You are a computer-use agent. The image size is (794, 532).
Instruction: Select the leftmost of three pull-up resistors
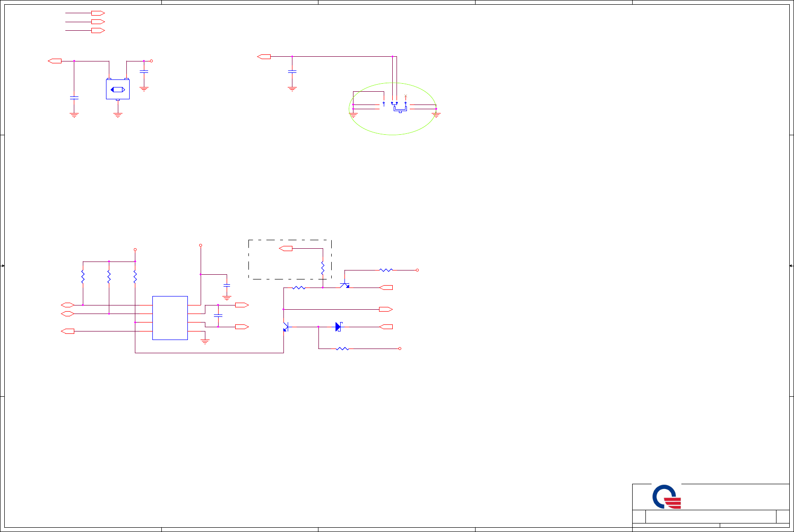click(x=83, y=277)
